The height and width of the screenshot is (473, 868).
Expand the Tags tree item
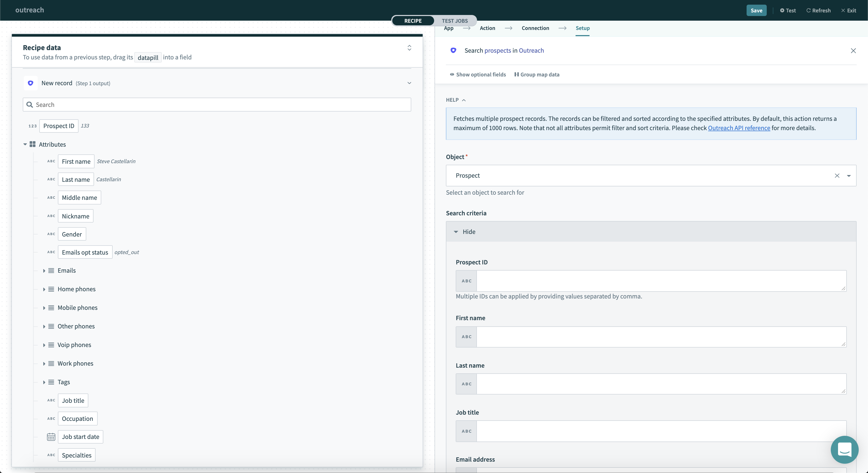point(44,382)
